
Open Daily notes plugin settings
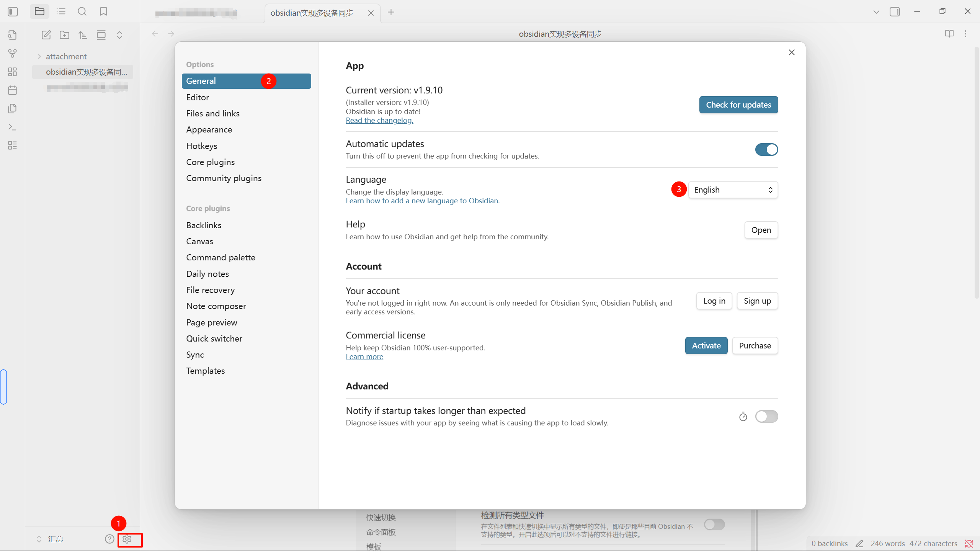click(x=247, y=274)
